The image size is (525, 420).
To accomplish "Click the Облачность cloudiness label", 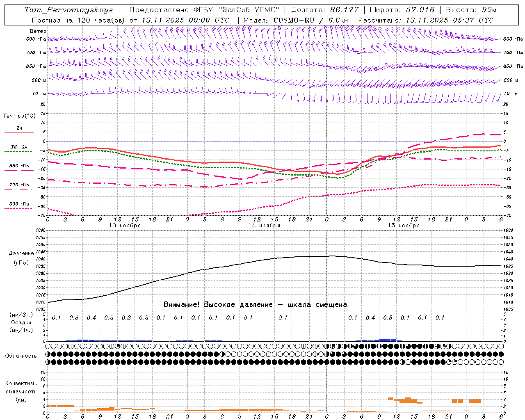I will (x=21, y=356).
